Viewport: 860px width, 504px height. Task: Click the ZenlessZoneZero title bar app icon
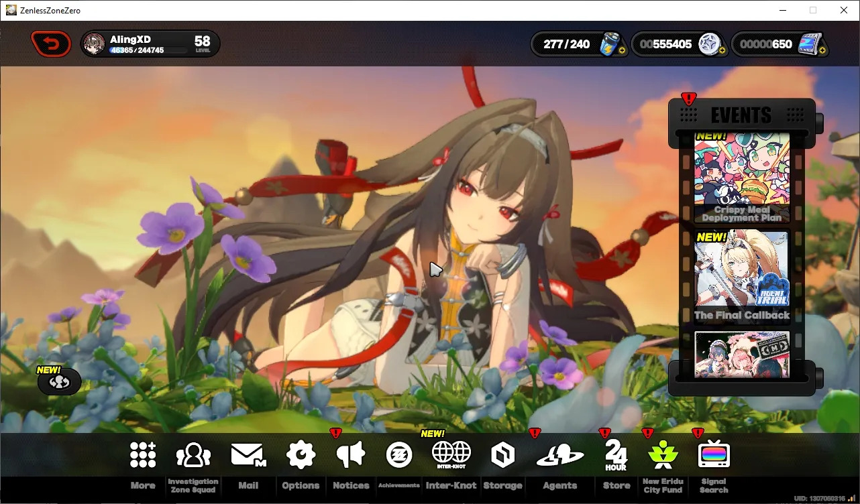pyautogui.click(x=11, y=10)
